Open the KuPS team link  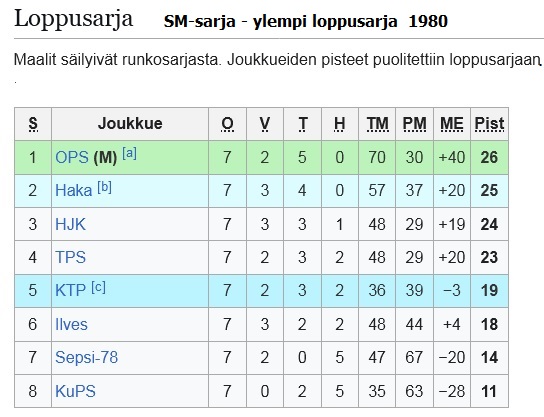pyautogui.click(x=75, y=391)
